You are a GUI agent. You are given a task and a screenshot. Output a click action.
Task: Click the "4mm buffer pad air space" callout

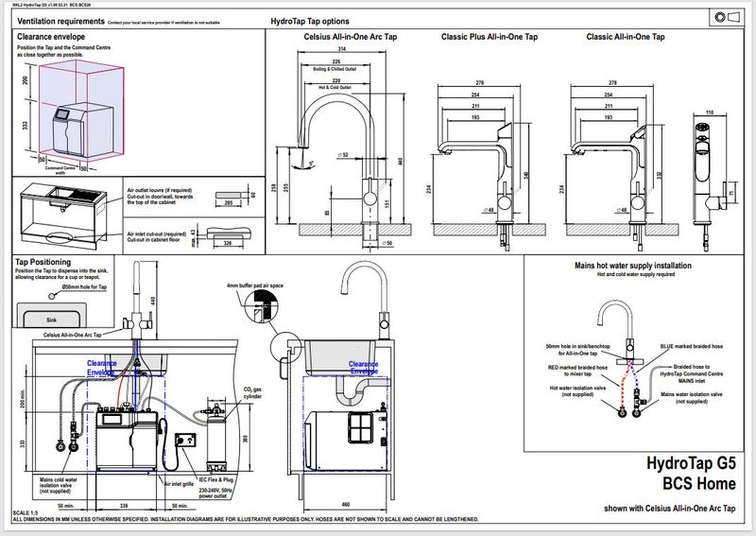point(255,285)
